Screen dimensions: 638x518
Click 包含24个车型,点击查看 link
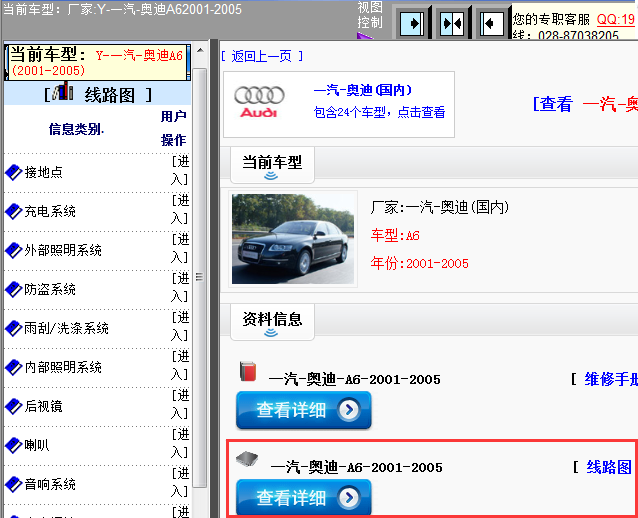[x=379, y=112]
